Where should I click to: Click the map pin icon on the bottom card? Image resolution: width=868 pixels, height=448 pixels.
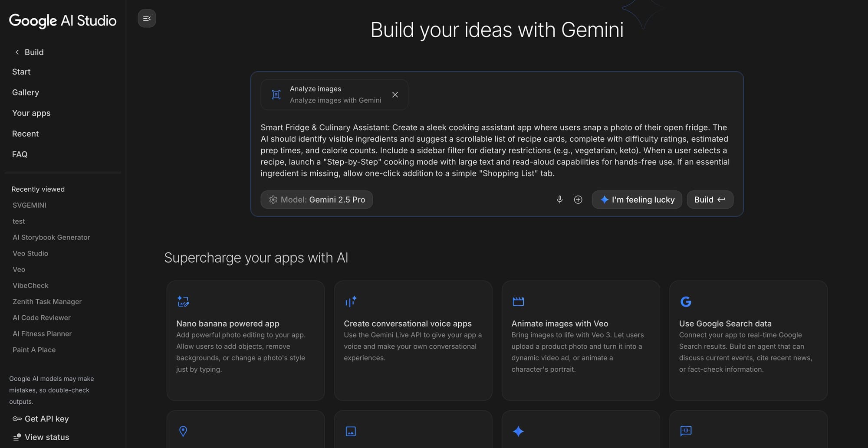coord(183,431)
